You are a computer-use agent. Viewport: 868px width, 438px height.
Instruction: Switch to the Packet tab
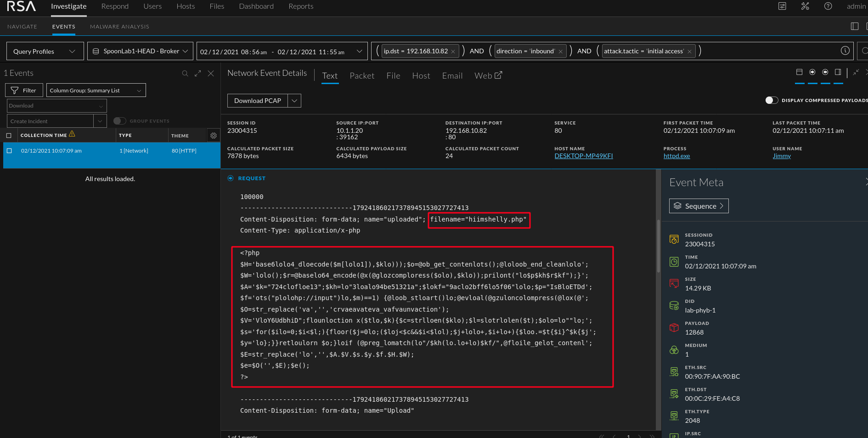[x=362, y=75]
